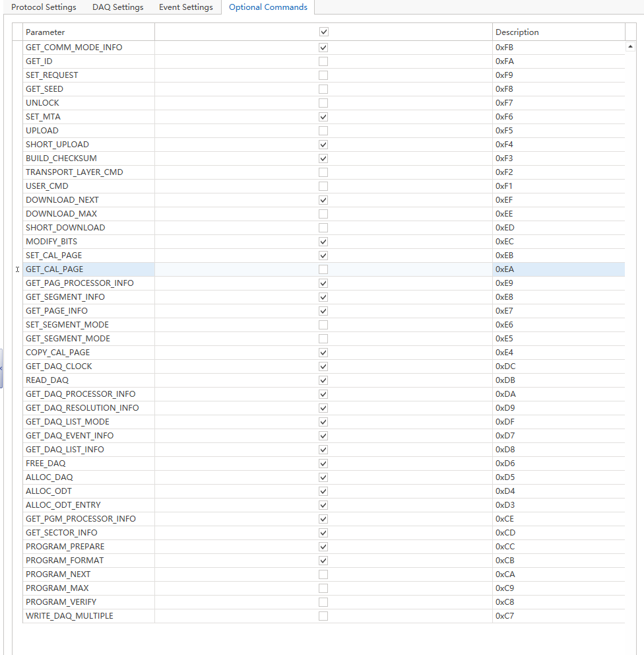
Task: Open the DAQ Settings tab
Action: [x=117, y=7]
